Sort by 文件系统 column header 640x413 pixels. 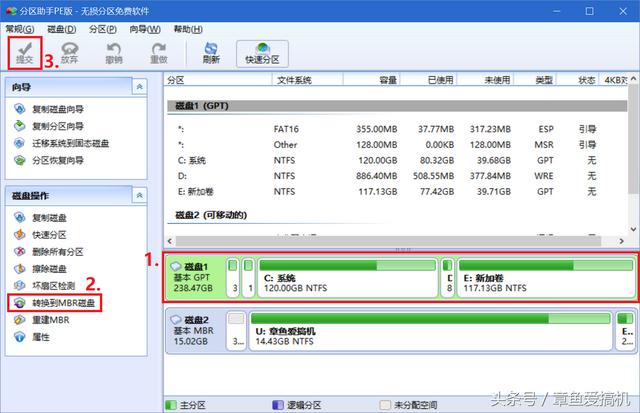[x=308, y=80]
